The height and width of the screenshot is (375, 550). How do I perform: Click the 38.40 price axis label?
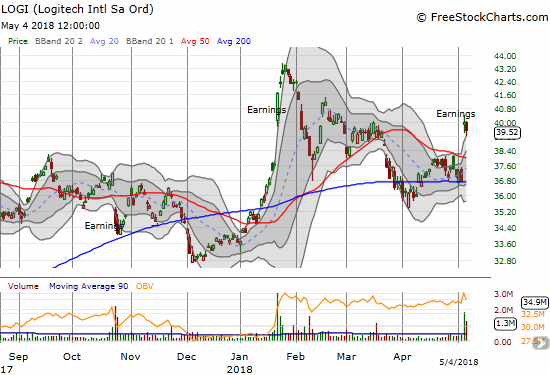click(x=505, y=151)
